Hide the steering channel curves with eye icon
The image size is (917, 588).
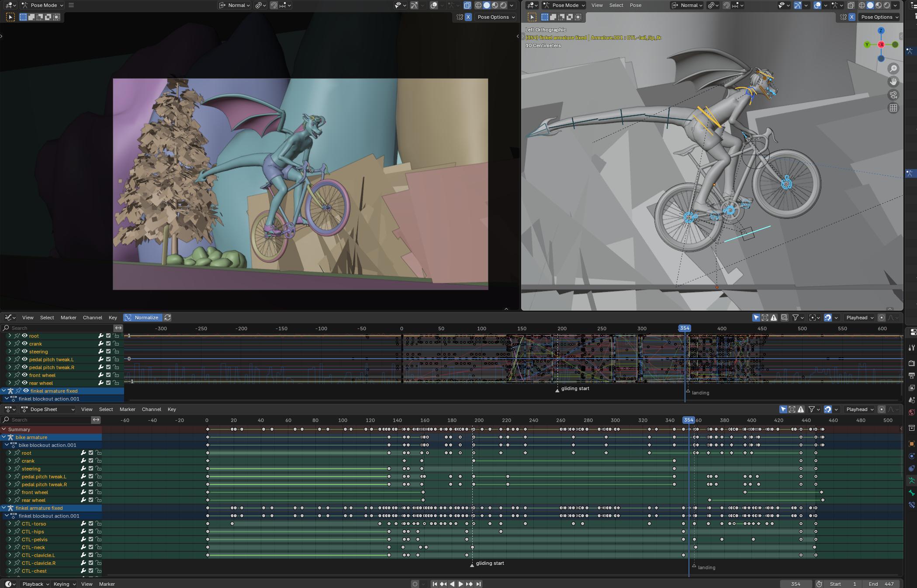click(x=25, y=352)
